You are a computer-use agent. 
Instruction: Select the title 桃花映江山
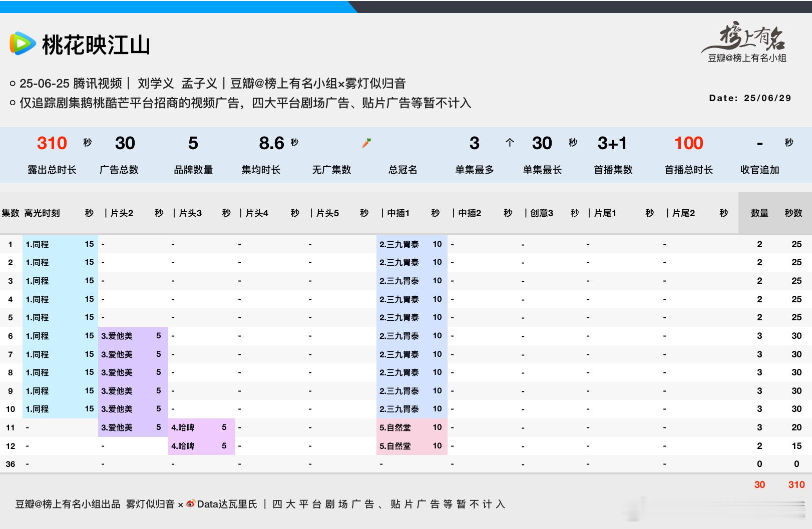coord(96,45)
